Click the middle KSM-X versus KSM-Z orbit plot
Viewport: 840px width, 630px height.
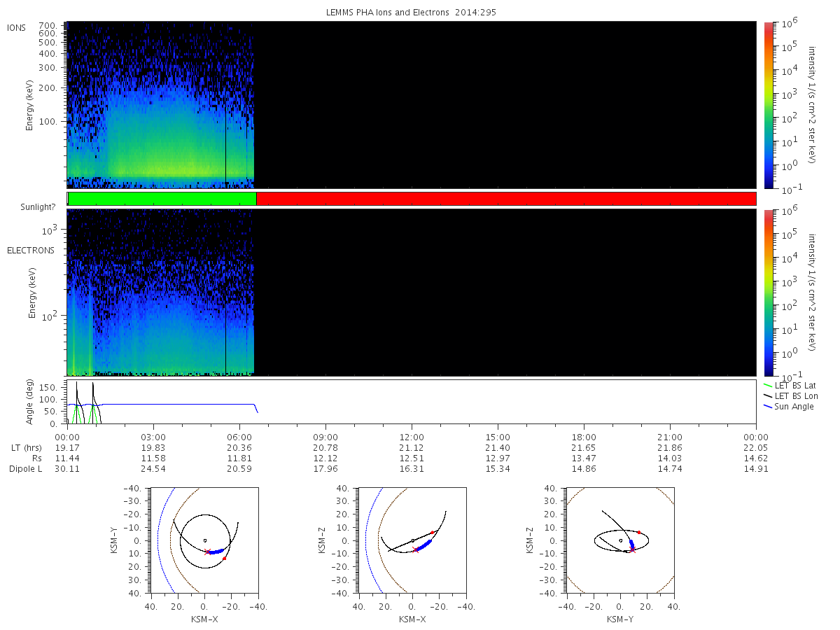[x=412, y=540]
